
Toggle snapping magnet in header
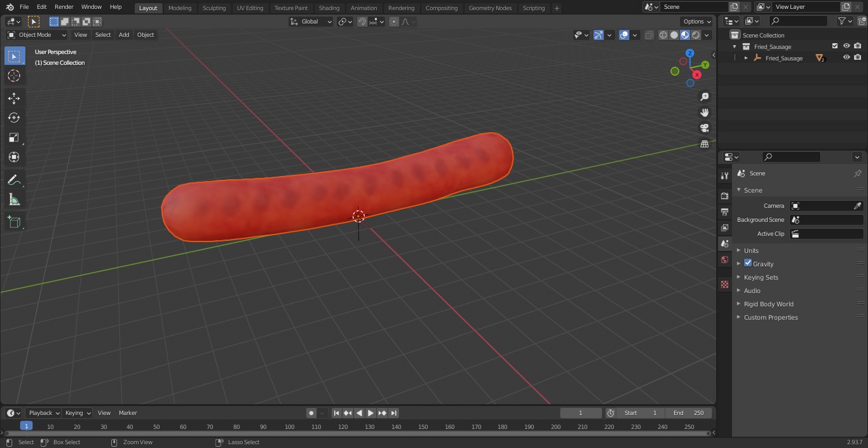click(362, 22)
